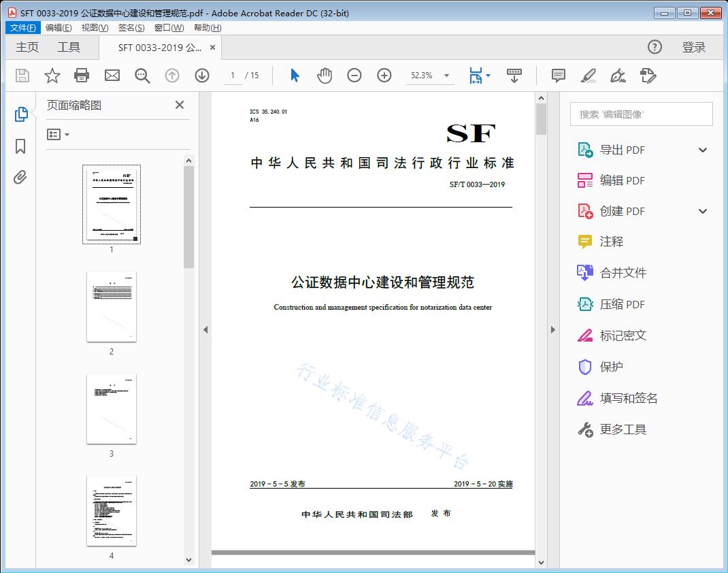Save the document using the save icon
728x573 pixels.
21,76
